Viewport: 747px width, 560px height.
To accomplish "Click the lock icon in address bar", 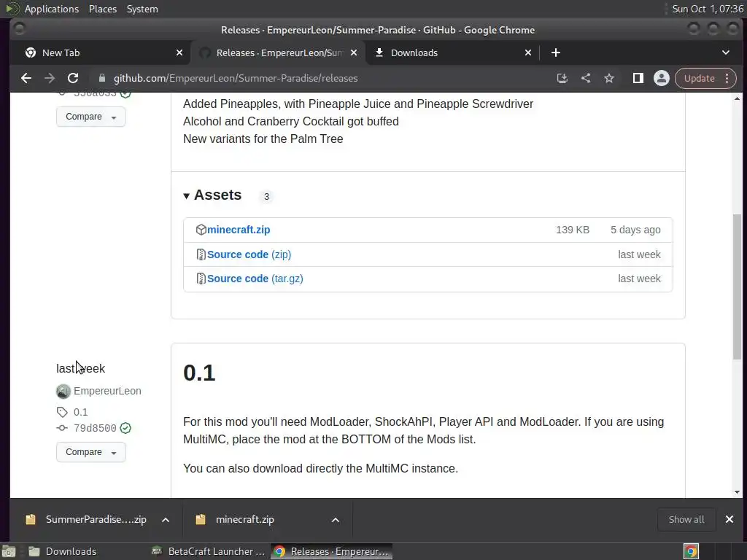I will click(x=102, y=78).
